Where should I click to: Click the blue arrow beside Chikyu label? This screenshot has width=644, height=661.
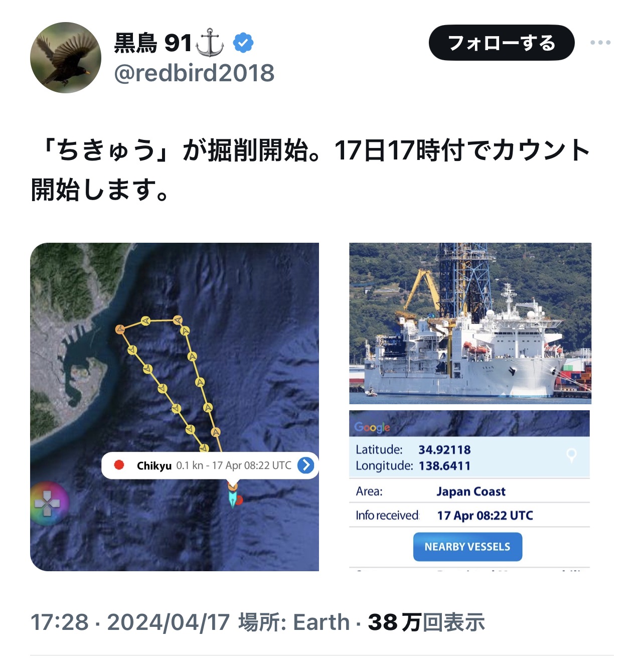click(x=306, y=465)
